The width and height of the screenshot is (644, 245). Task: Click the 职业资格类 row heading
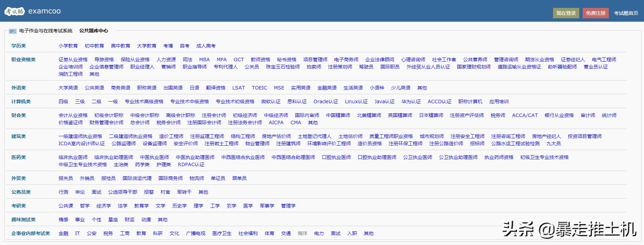(23, 60)
